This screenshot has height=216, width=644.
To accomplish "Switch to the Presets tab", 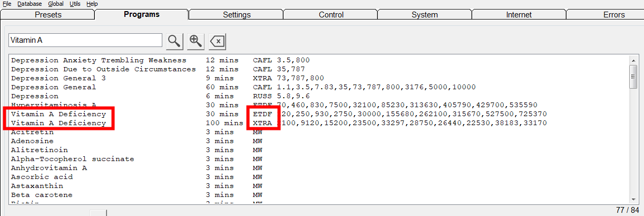I will 48,15.
